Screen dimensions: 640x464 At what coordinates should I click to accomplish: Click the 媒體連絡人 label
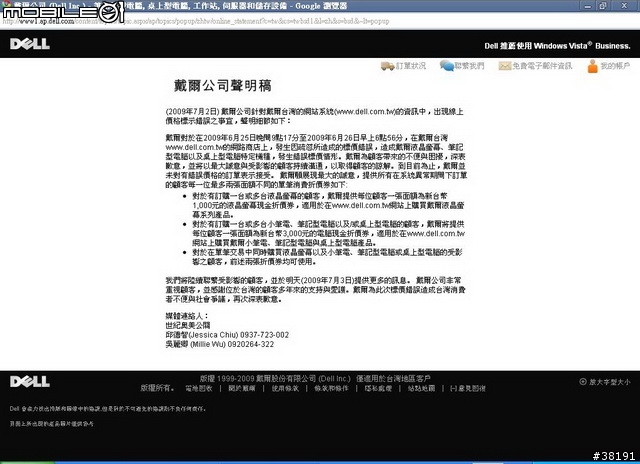click(187, 316)
